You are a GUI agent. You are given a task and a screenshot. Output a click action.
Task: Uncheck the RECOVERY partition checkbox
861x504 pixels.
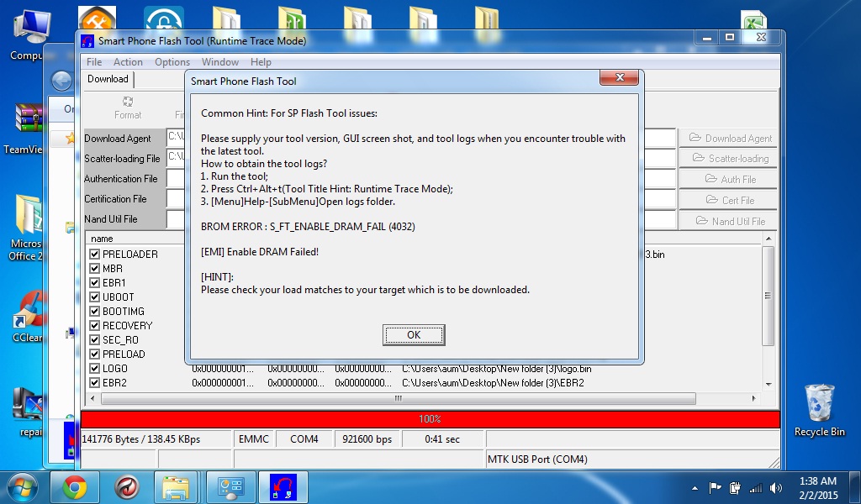click(94, 325)
